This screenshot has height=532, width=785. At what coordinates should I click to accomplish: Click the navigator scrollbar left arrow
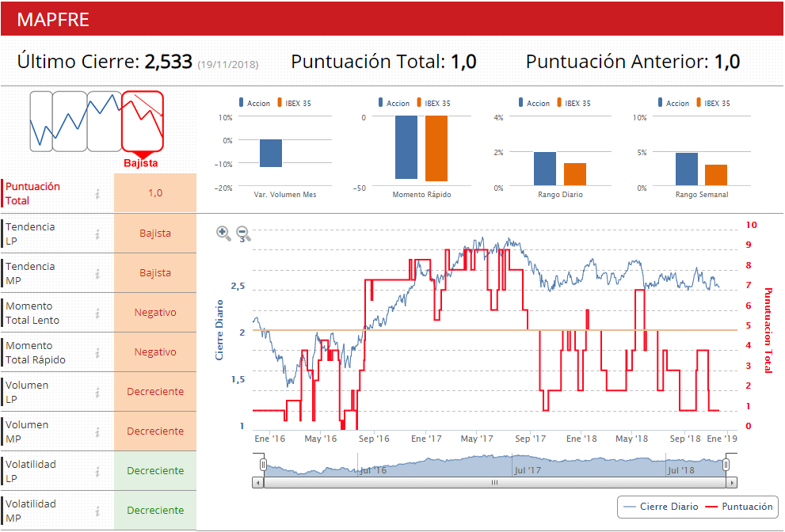(x=257, y=483)
